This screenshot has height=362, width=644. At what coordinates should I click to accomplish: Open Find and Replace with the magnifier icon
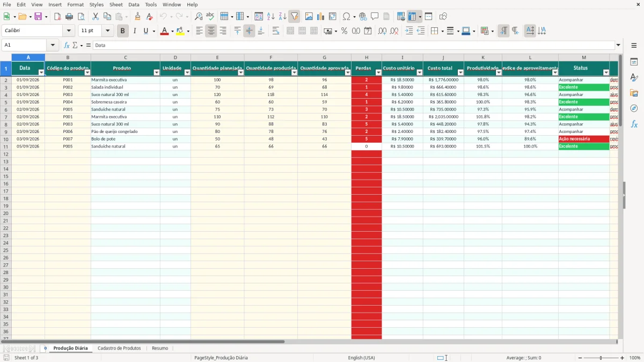tap(199, 17)
